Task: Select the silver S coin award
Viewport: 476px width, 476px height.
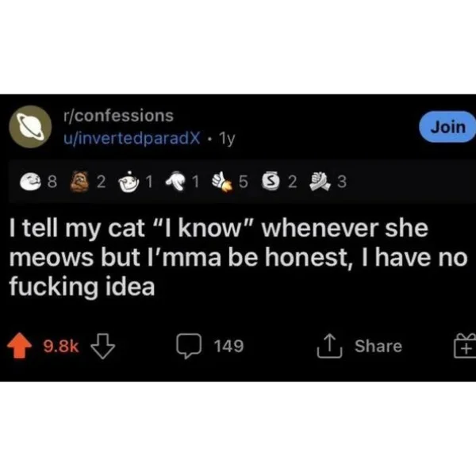Action: 271,181
